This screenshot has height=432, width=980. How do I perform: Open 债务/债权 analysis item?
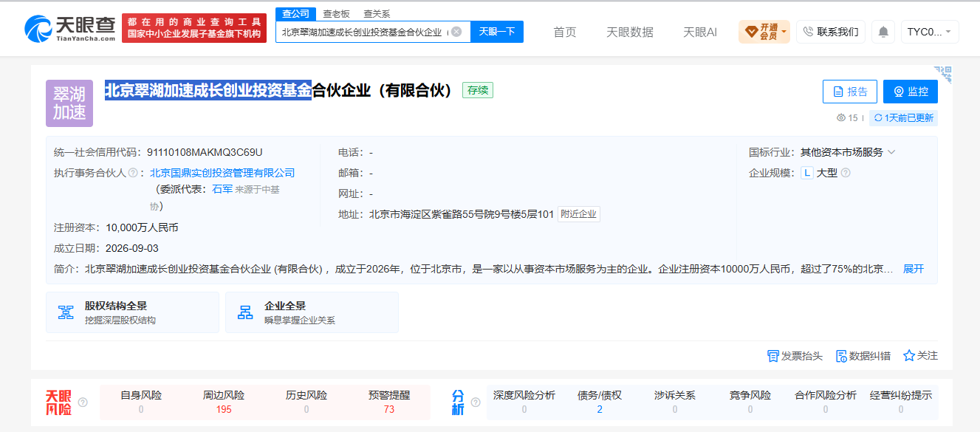(600, 402)
